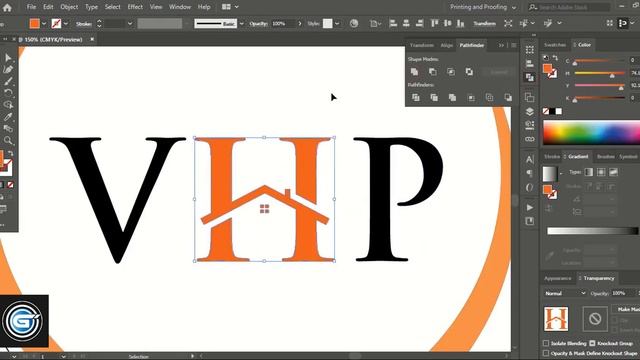This screenshot has height=360, width=640.
Task: Open the Effect menu
Action: click(x=135, y=7)
